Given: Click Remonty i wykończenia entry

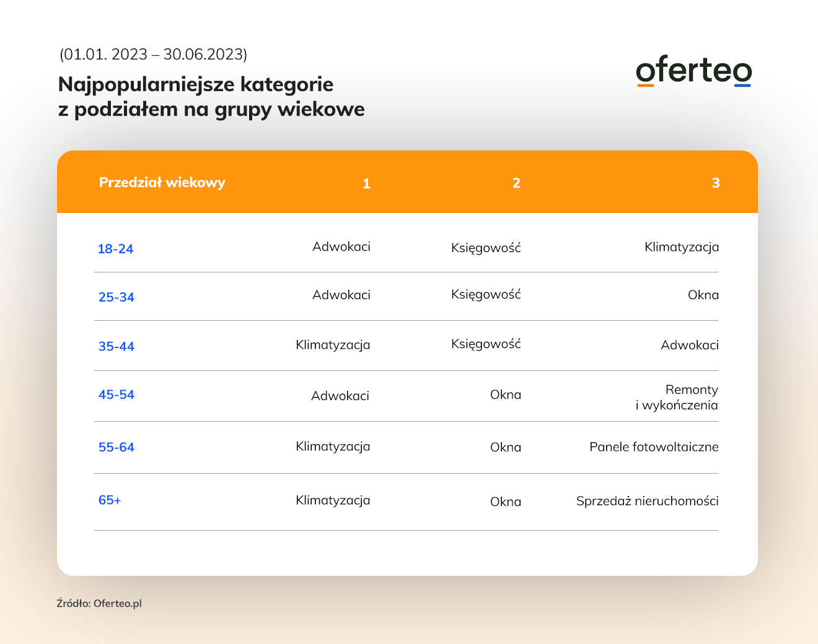Looking at the screenshot, I should (677, 398).
